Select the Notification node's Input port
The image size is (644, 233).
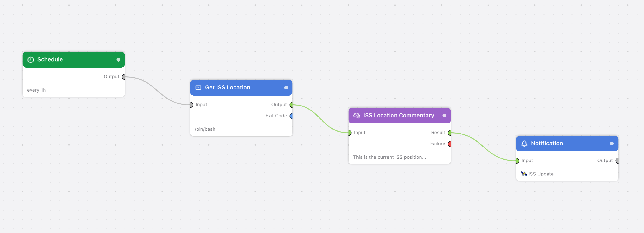tap(518, 161)
